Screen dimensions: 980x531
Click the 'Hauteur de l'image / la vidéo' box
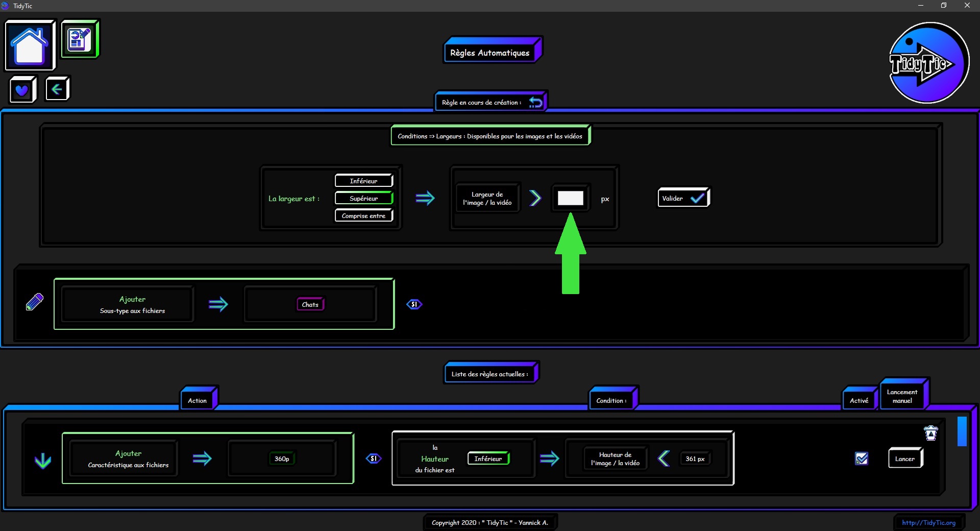pyautogui.click(x=616, y=458)
